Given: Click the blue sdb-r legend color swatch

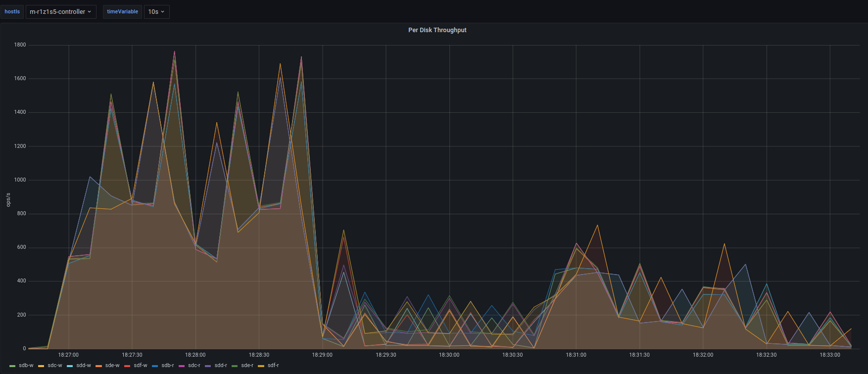Looking at the screenshot, I should pyautogui.click(x=155, y=366).
